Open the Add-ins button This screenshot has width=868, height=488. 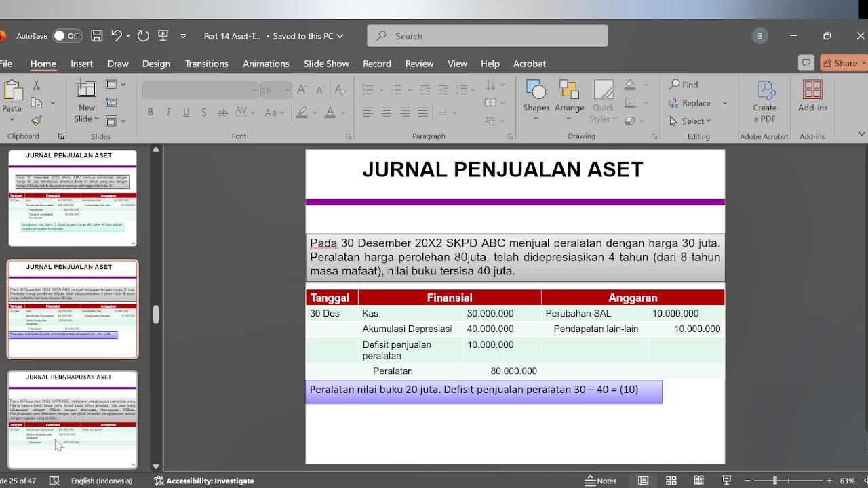812,96
